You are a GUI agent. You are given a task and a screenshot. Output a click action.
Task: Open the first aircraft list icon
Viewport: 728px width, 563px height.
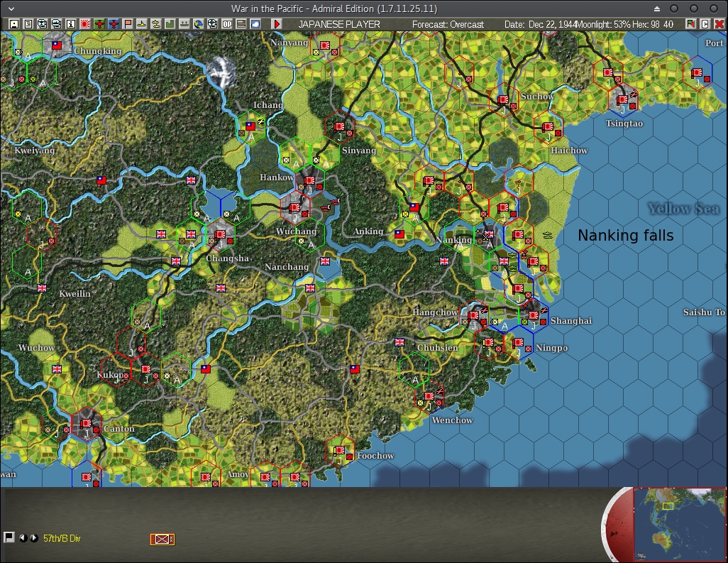point(43,23)
